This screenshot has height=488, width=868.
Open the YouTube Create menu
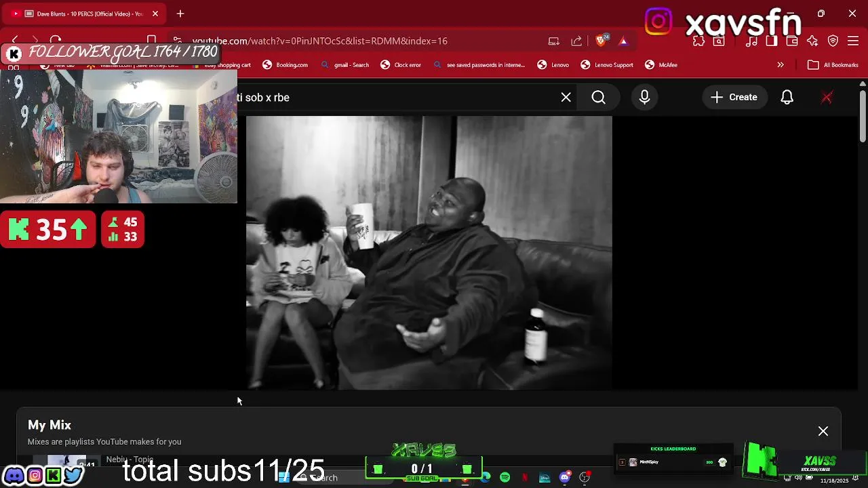coord(734,98)
